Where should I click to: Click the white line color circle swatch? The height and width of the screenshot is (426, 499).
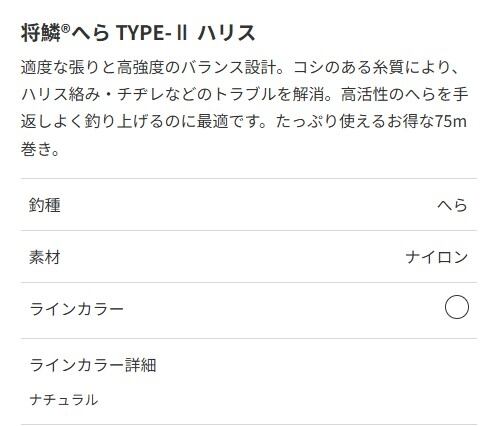pos(457,307)
